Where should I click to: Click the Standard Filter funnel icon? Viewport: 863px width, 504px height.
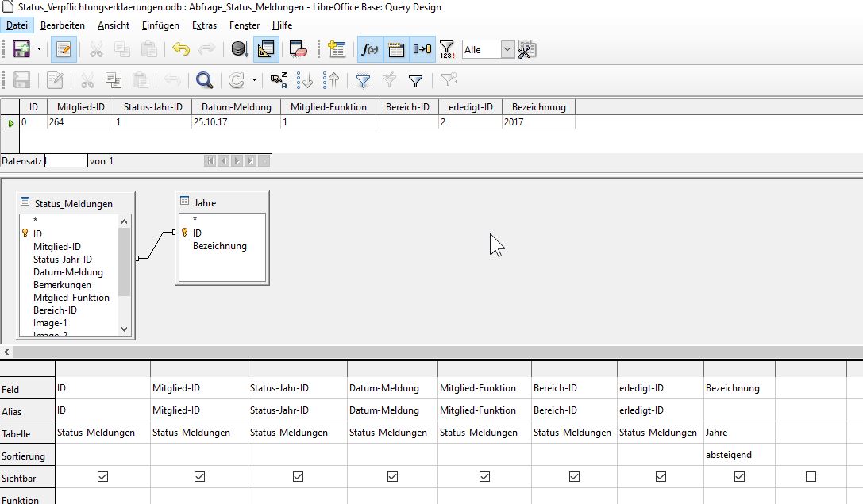(x=415, y=81)
